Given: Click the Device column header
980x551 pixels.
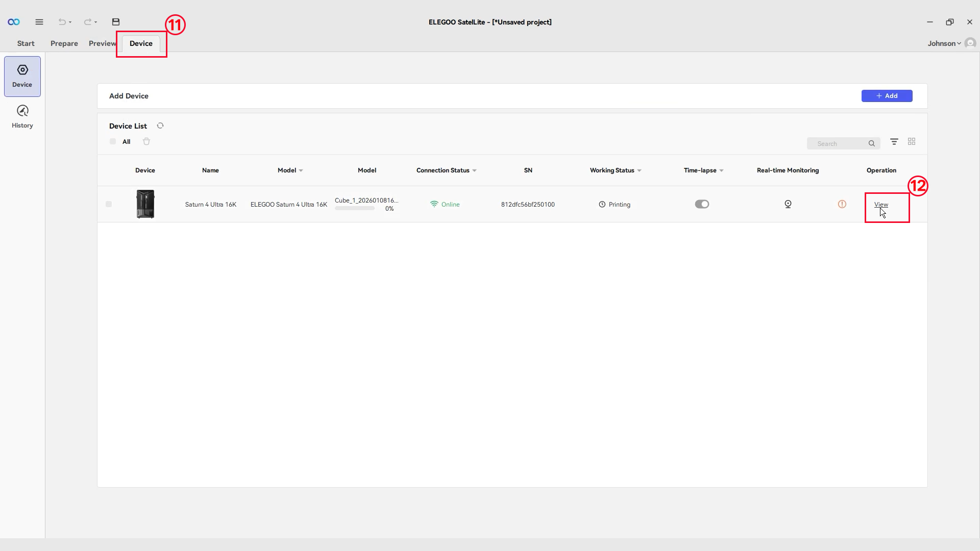Looking at the screenshot, I should point(145,170).
